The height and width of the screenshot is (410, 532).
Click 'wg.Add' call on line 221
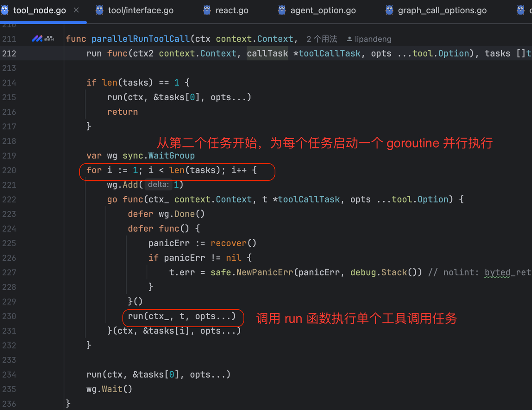123,185
